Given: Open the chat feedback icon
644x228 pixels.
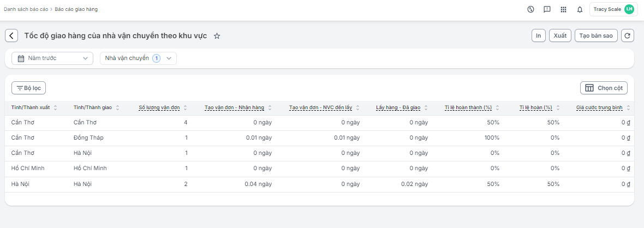Looking at the screenshot, I should point(547,9).
